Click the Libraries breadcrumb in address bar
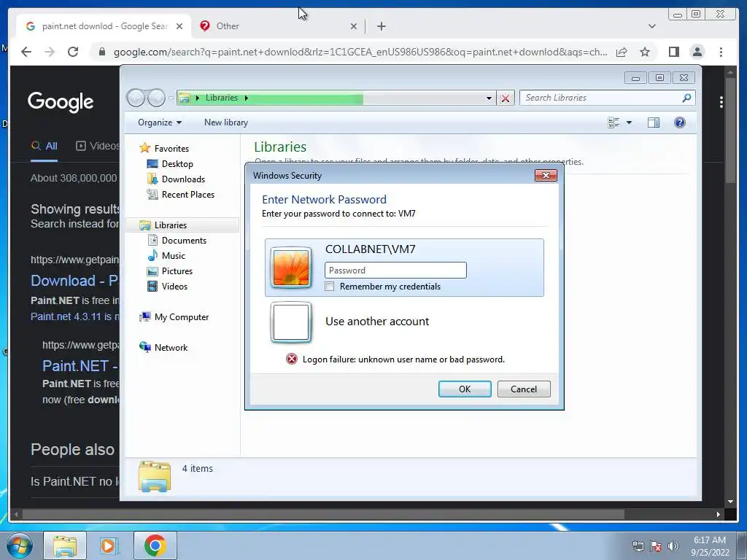Viewport: 747px width, 560px height. click(222, 98)
